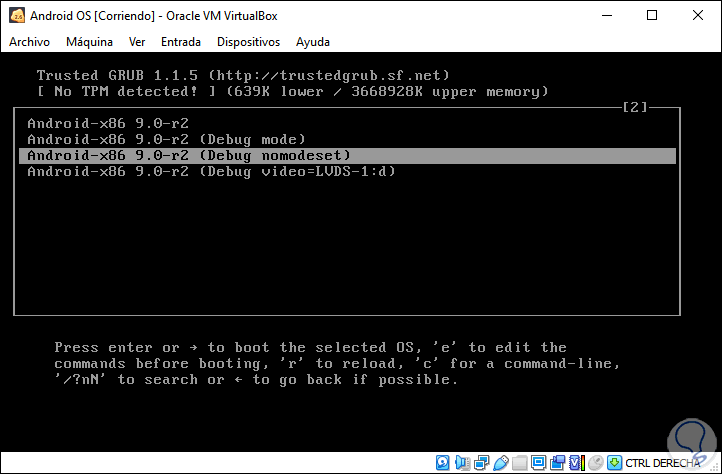
Task: Open the shared folders indicator
Action: point(520,462)
